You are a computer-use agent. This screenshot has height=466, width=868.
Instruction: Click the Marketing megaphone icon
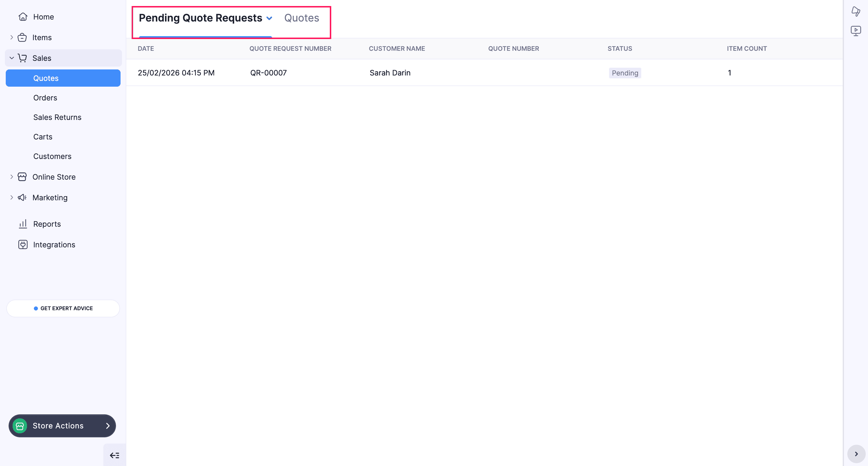click(x=22, y=197)
